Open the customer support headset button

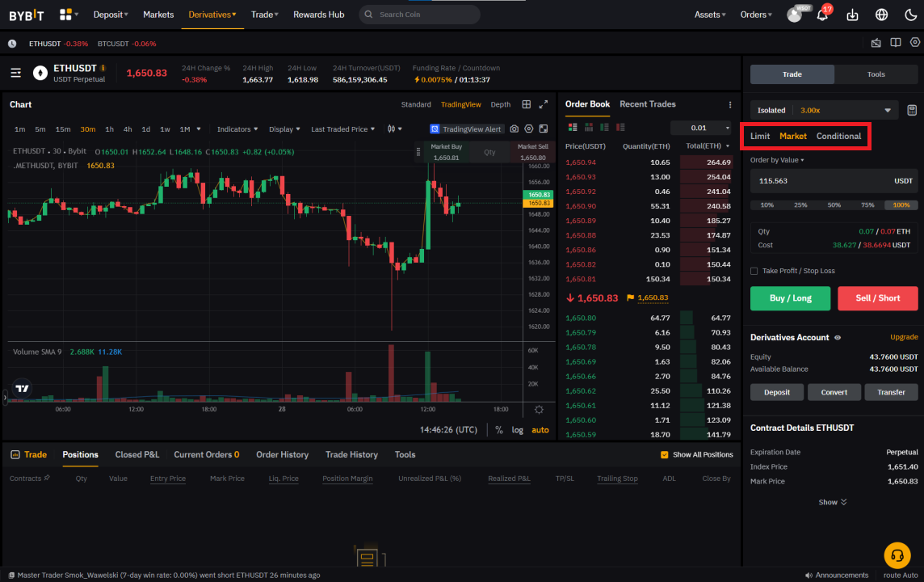tap(897, 555)
